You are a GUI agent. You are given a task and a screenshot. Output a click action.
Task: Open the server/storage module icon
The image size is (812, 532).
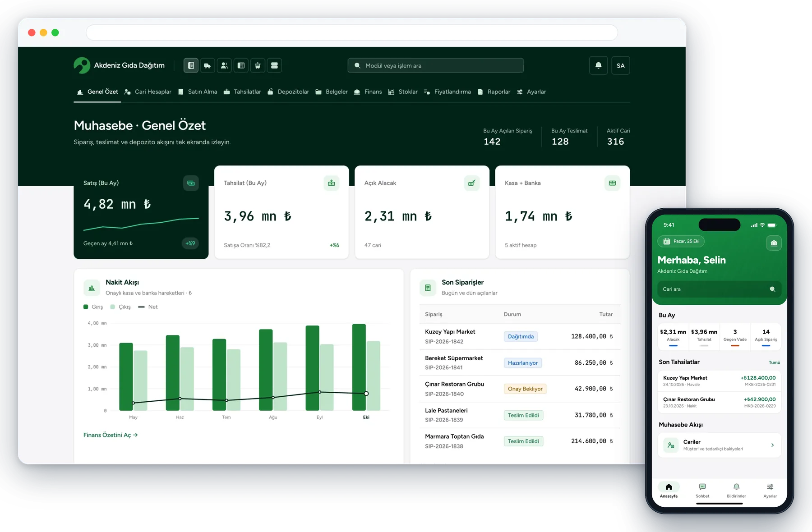click(274, 65)
